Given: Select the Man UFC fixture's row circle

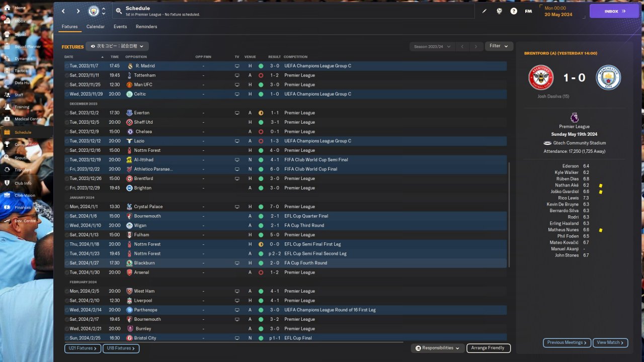Looking at the screenshot, I should click(x=67, y=84).
